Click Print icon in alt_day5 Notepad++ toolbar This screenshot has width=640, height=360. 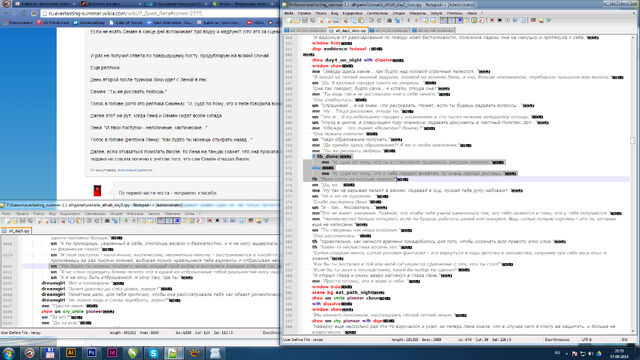53,221
